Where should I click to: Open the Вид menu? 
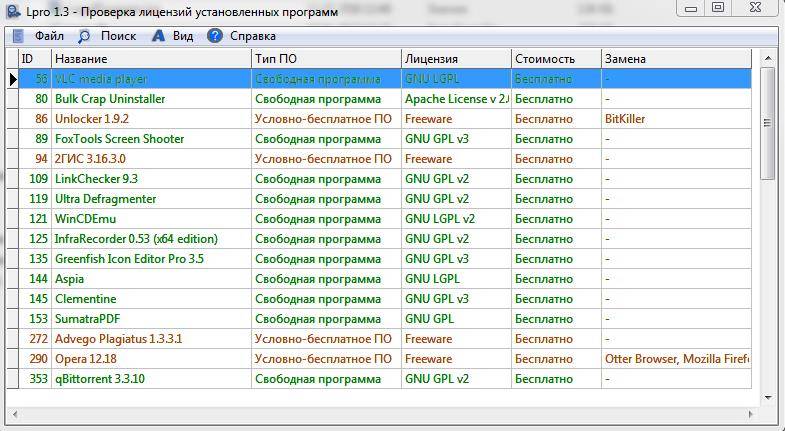click(183, 36)
